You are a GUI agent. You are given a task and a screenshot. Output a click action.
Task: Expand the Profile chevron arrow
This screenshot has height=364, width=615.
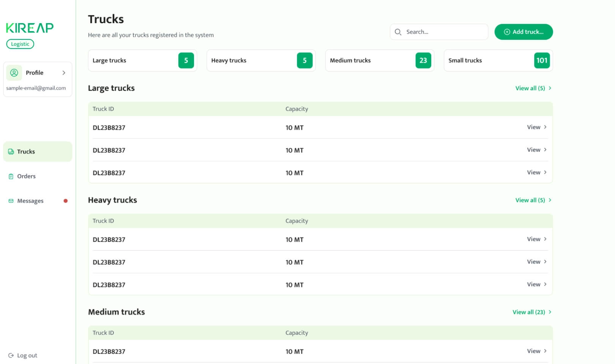tap(64, 73)
